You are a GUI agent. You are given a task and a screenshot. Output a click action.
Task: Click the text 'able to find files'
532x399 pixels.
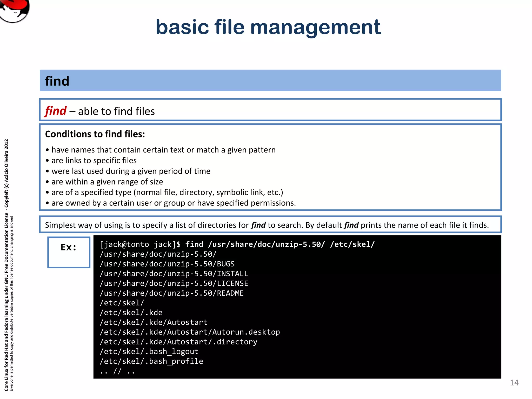[116, 111]
